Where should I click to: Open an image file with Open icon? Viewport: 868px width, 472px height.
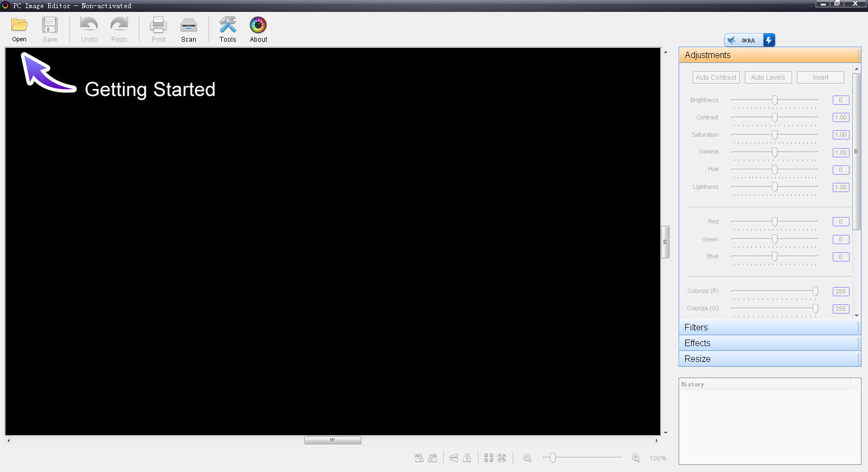(x=20, y=25)
